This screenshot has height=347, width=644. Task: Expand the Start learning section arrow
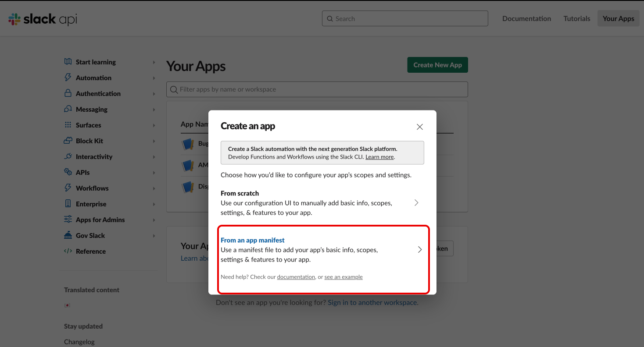coord(154,62)
